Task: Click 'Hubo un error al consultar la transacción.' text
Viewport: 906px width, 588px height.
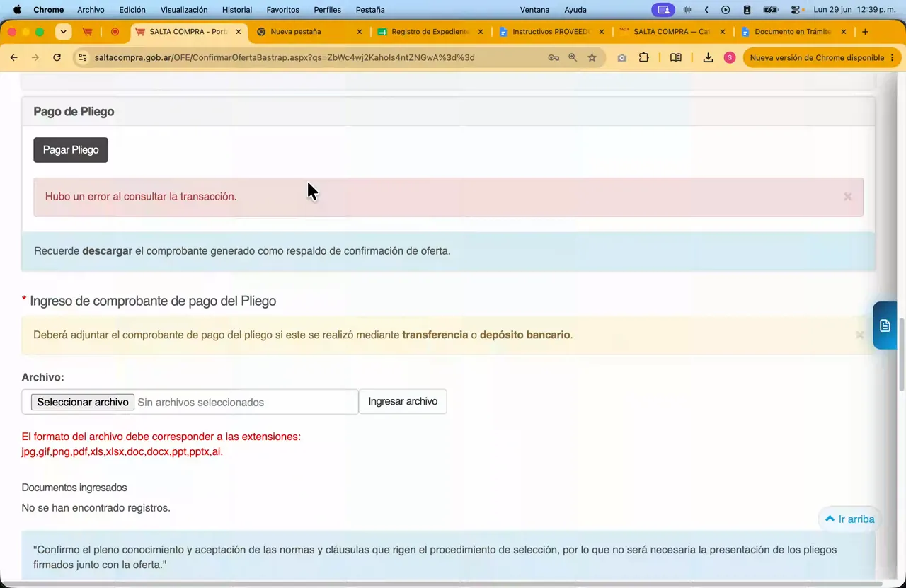Action: [x=141, y=197]
